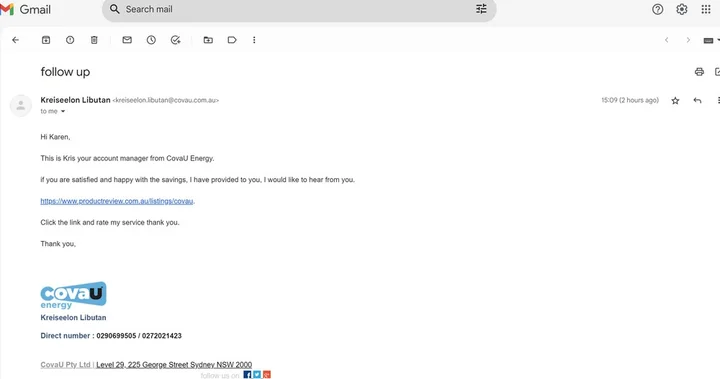
Task: Click the 'follow up' subject heading
Action: [65, 72]
